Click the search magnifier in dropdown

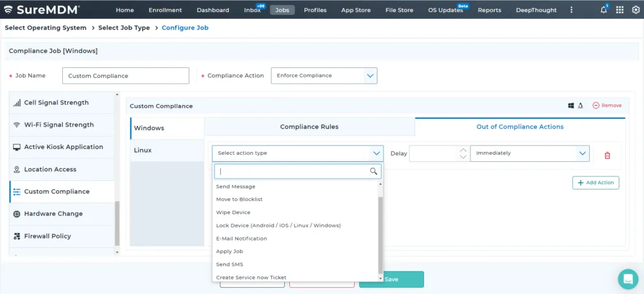tap(374, 171)
